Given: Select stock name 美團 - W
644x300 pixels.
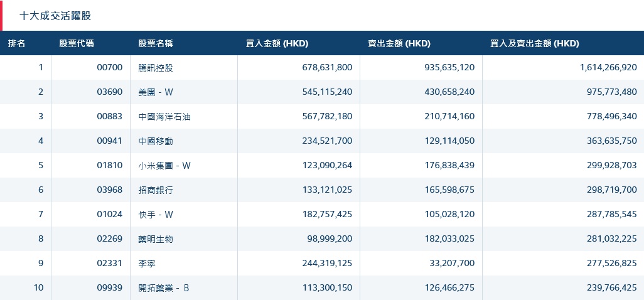Looking at the screenshot, I should 156,92.
